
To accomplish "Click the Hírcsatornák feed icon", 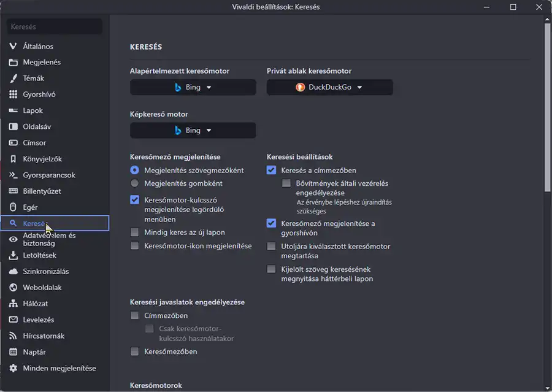I will [x=13, y=336].
